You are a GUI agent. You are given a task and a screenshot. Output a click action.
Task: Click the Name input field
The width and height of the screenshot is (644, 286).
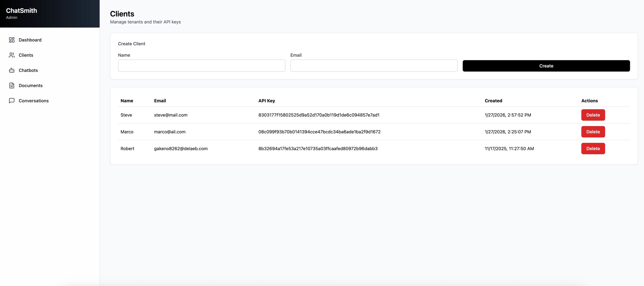(x=201, y=66)
